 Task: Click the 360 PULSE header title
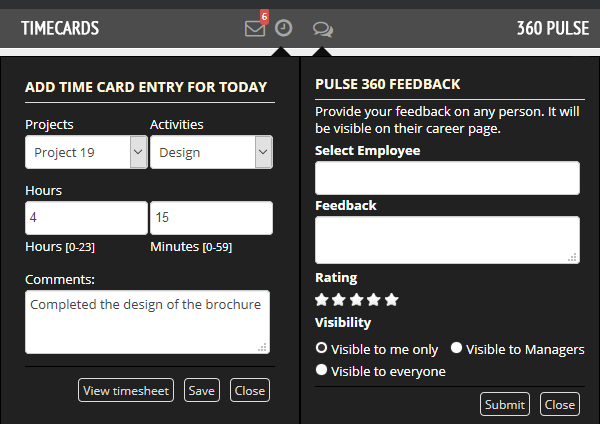[x=553, y=28]
